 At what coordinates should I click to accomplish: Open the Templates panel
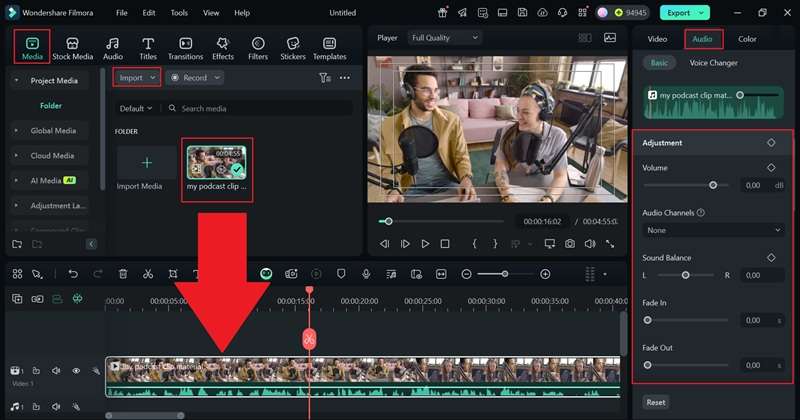pyautogui.click(x=330, y=48)
